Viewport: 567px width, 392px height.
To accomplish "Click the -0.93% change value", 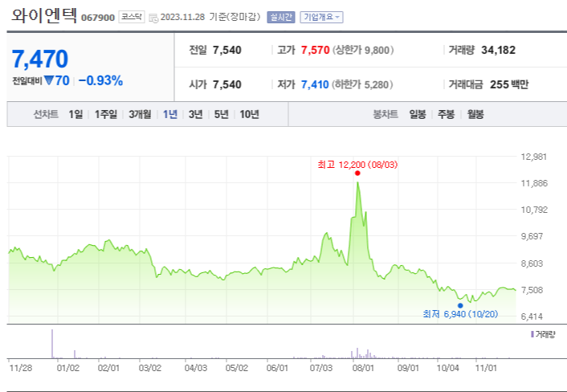I will click(100, 80).
